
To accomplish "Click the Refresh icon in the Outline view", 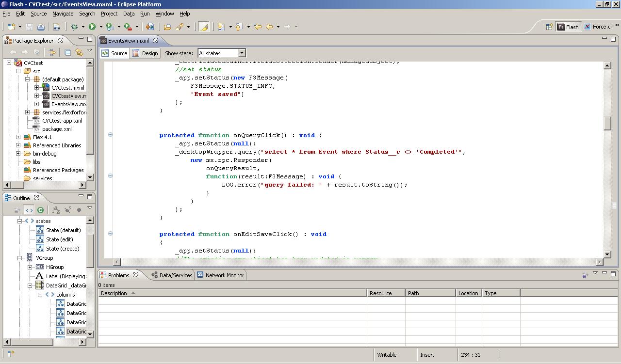I will coord(41,209).
